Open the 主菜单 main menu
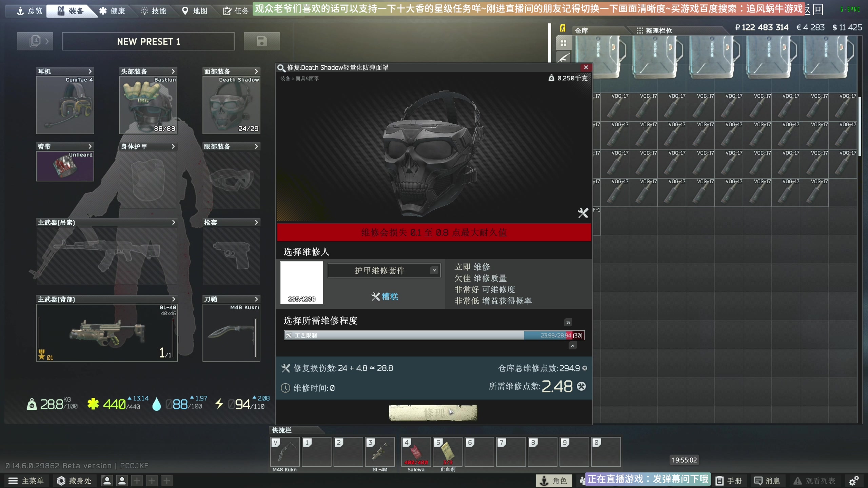 26,481
